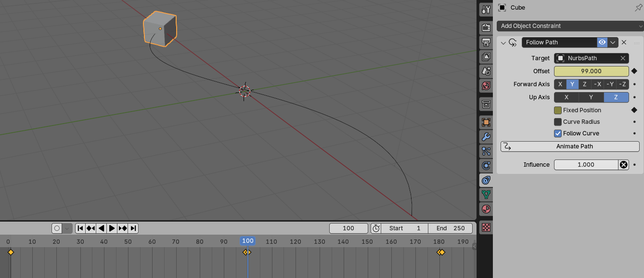Click the Follow Curve animate dot
This screenshot has width=644, height=278.
click(x=634, y=133)
